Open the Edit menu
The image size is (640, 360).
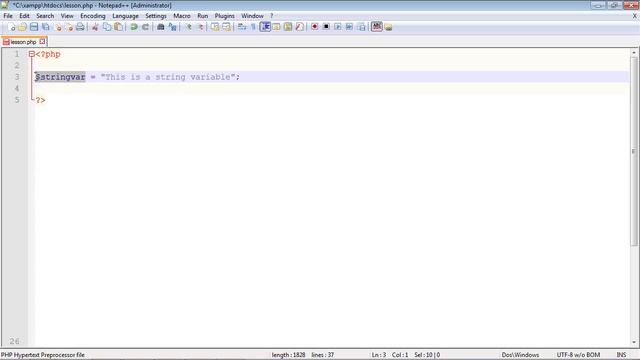pos(24,16)
